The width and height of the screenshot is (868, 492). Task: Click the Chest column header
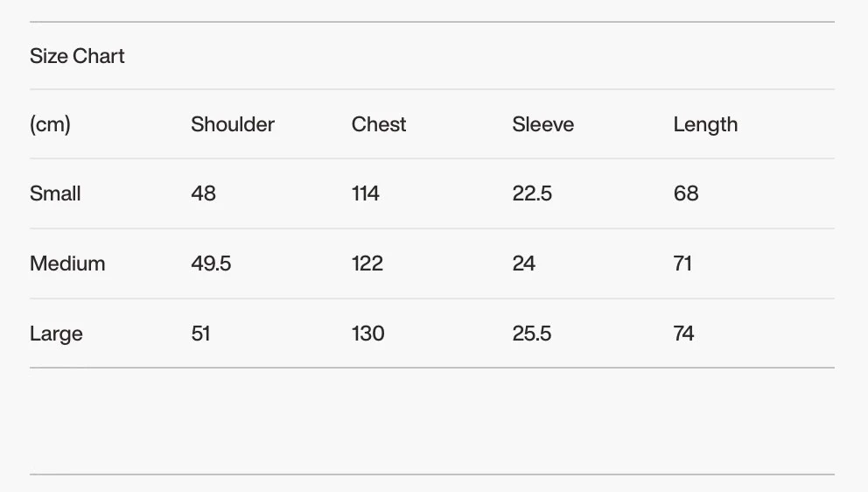[379, 124]
